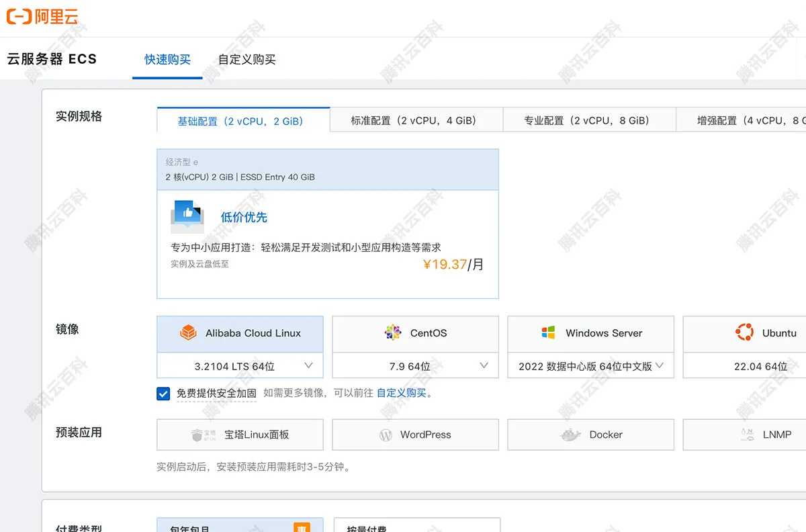This screenshot has height=532, width=806.
Task: Select the 经济型 e instance card
Action: [x=327, y=169]
